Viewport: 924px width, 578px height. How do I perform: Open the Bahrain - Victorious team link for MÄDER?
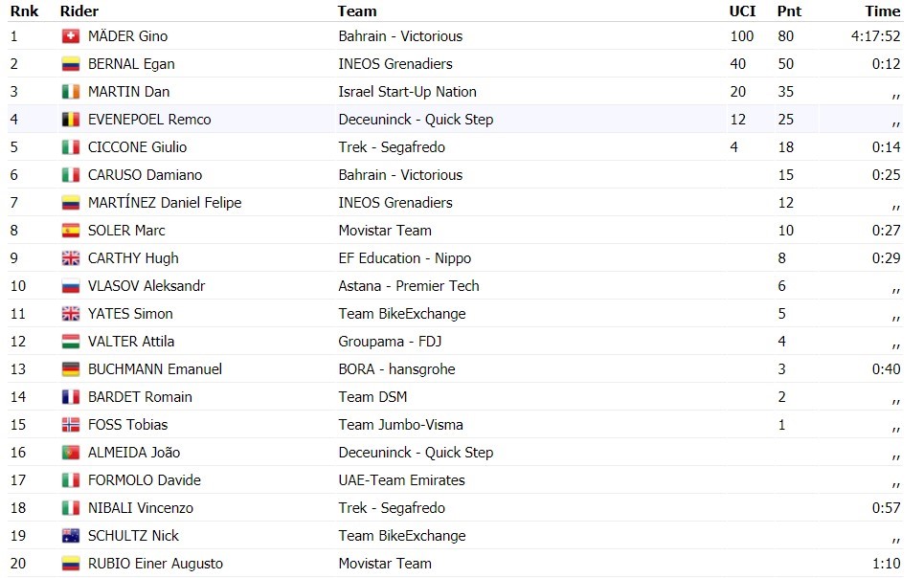click(400, 36)
